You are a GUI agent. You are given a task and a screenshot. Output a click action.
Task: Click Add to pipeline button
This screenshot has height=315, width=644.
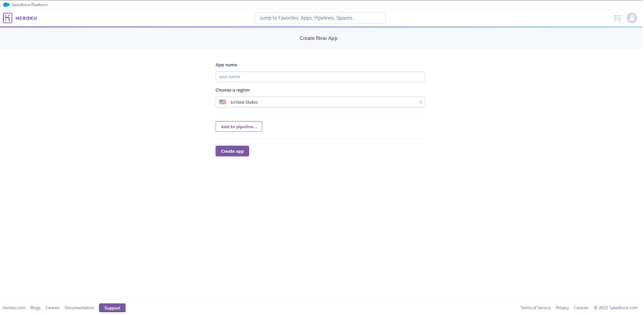click(239, 127)
